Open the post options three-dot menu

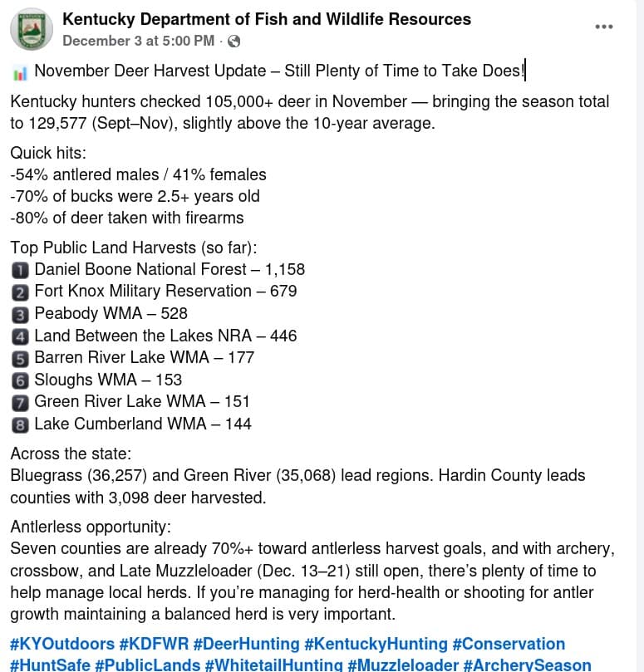[x=604, y=27]
